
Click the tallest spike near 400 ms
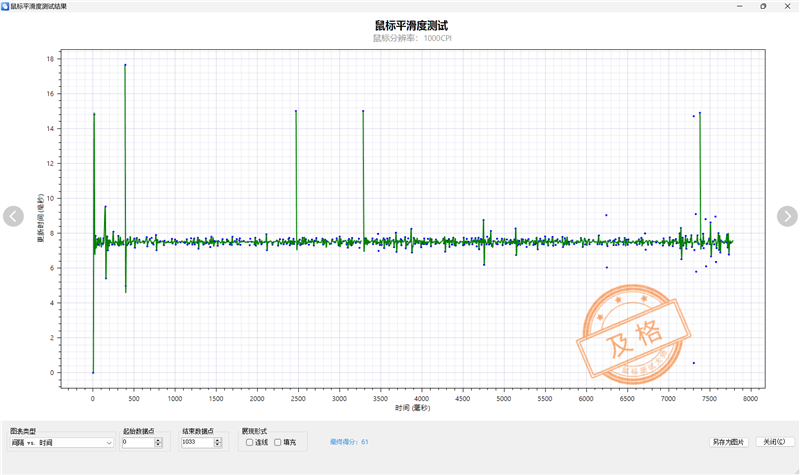(125, 153)
